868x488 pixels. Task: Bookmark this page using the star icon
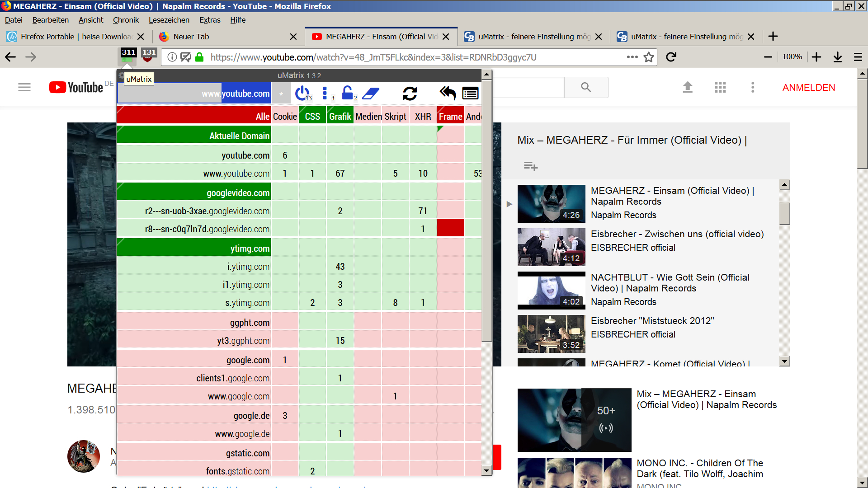pos(649,57)
